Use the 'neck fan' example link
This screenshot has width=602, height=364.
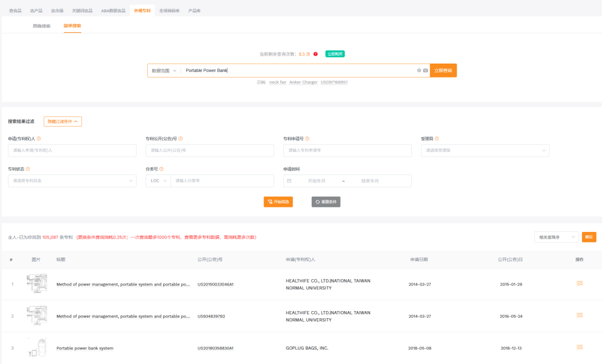(x=278, y=82)
